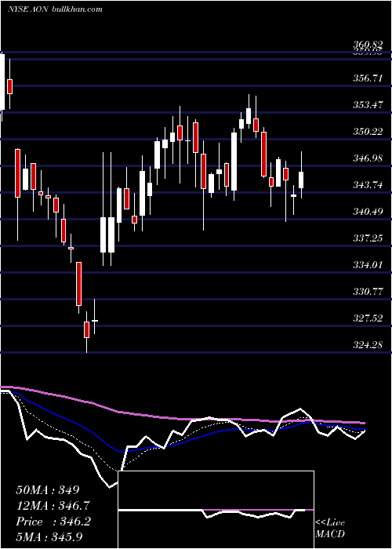The width and height of the screenshot is (392, 549).
Task: Click the 360.82 price level label
Action: (367, 45)
